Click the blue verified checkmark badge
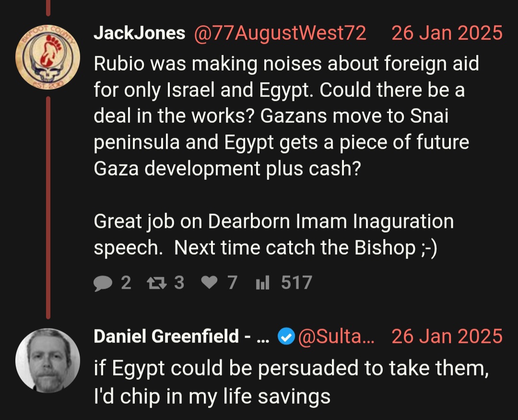This screenshot has width=518, height=420. [286, 337]
